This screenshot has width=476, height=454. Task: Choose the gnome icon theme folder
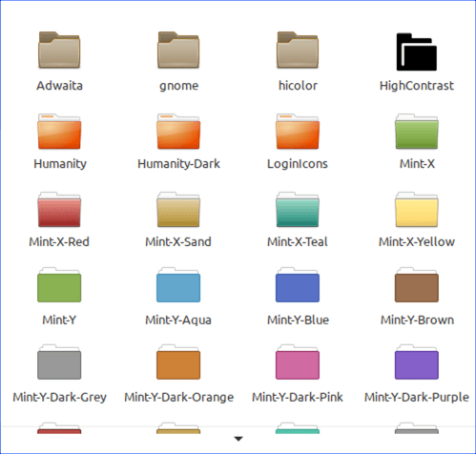(178, 50)
